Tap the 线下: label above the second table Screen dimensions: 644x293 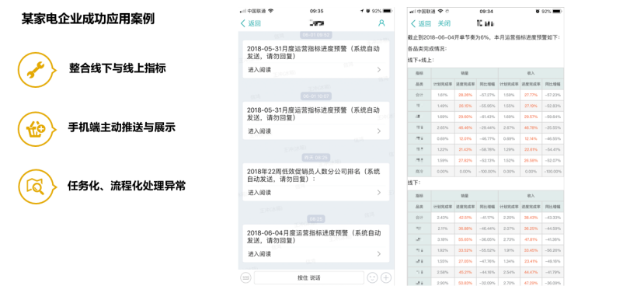point(414,183)
